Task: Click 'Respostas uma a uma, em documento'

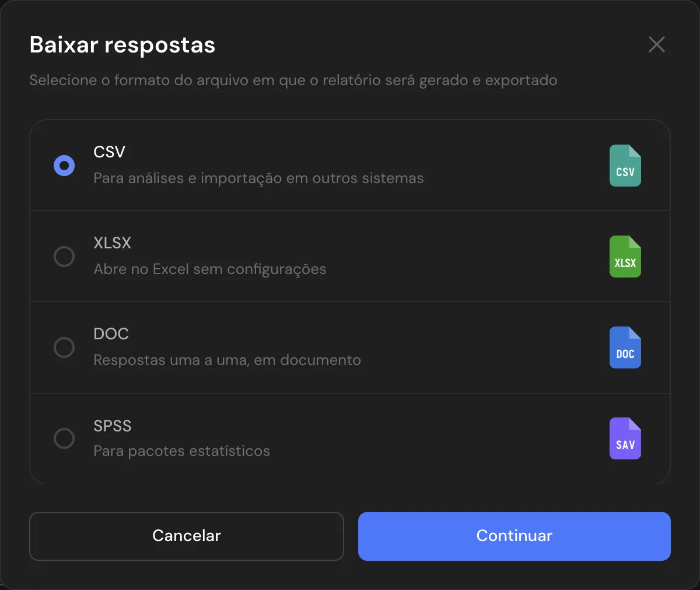Action: coord(228,360)
